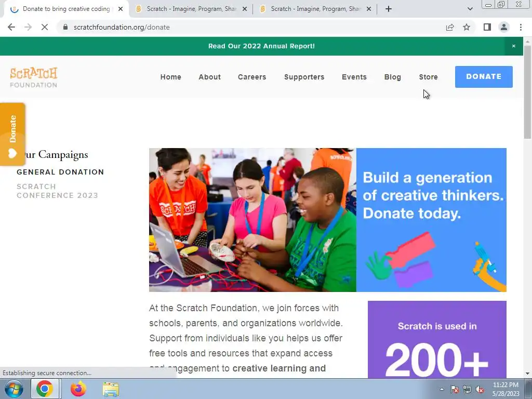Image resolution: width=532 pixels, height=399 pixels.
Task: Close the Donate to bring creative coding tab
Action: pyautogui.click(x=121, y=9)
